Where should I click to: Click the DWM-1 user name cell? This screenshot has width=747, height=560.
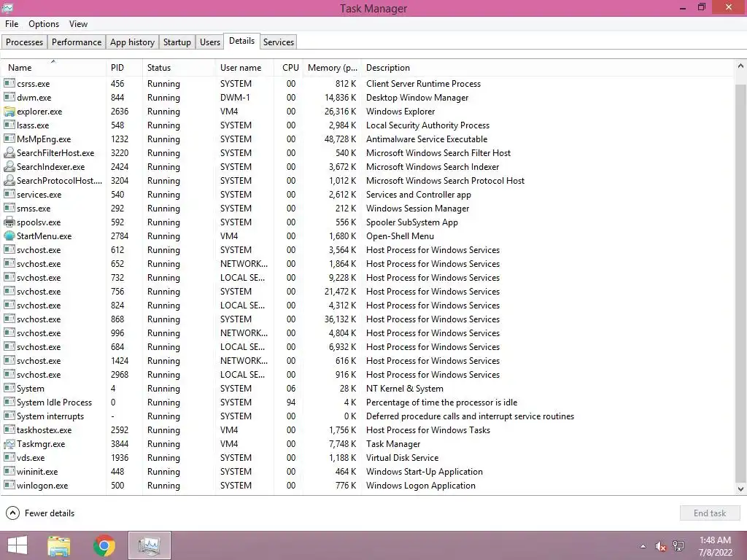point(235,98)
